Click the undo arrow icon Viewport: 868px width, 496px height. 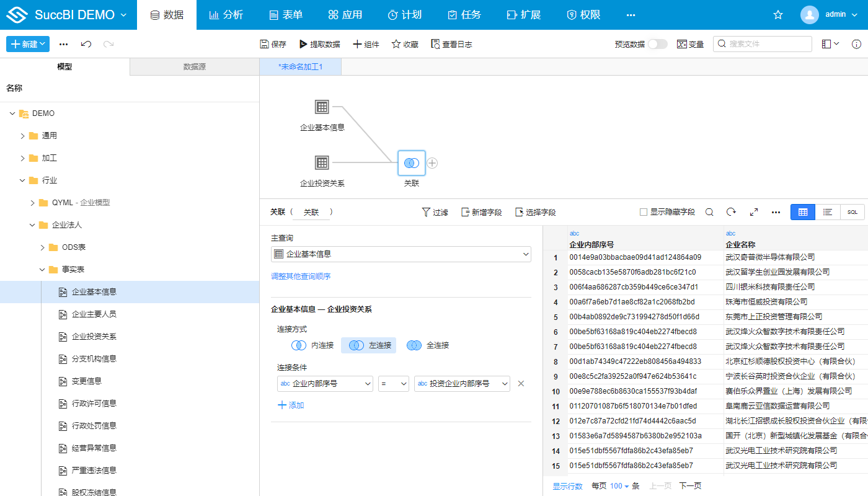click(86, 44)
